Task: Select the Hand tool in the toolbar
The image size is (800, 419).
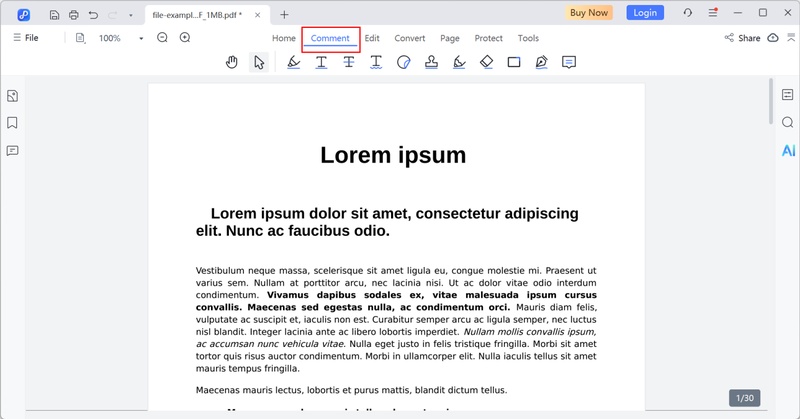Action: coord(232,62)
